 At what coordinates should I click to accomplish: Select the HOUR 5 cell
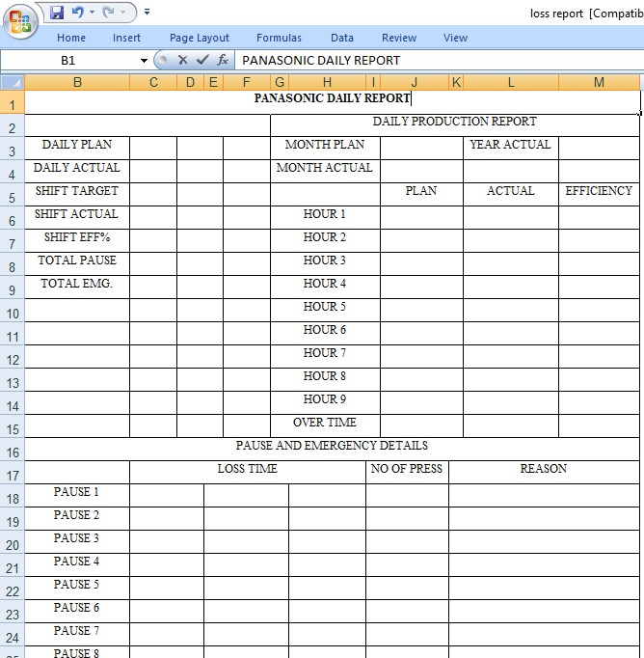pyautogui.click(x=325, y=310)
